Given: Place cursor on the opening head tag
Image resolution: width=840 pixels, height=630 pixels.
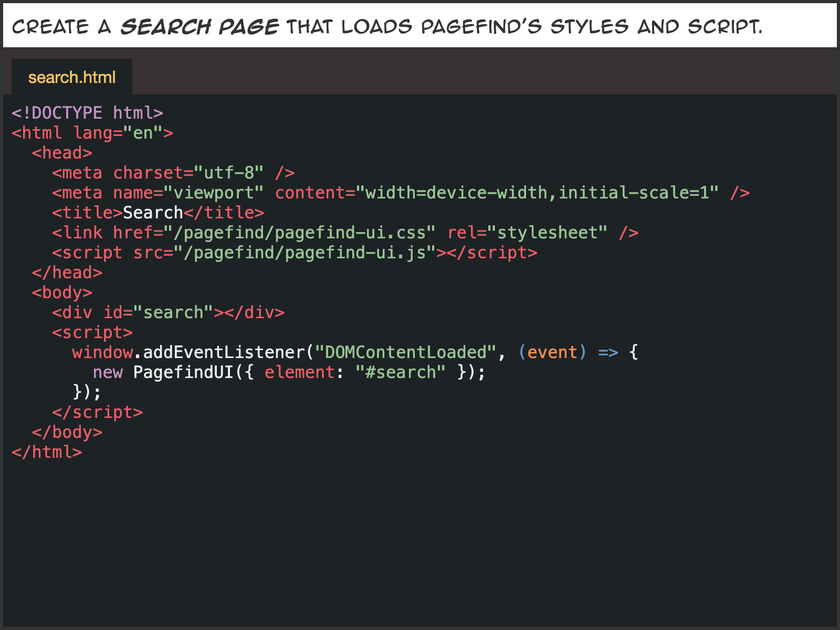Looking at the screenshot, I should (x=62, y=153).
